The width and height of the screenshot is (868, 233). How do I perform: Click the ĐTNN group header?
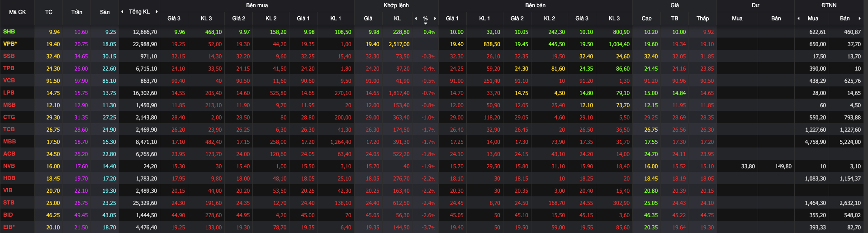pyautogui.click(x=829, y=5)
